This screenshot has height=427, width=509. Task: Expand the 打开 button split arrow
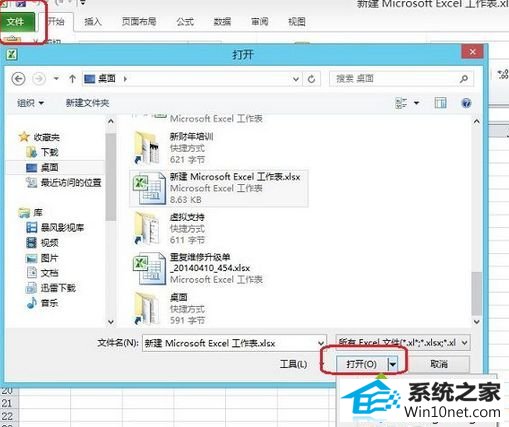(393, 364)
